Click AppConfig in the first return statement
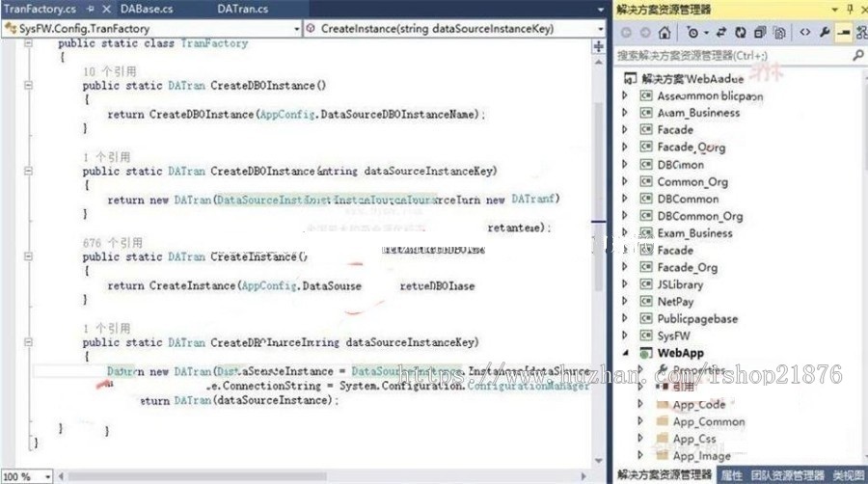 (287, 114)
